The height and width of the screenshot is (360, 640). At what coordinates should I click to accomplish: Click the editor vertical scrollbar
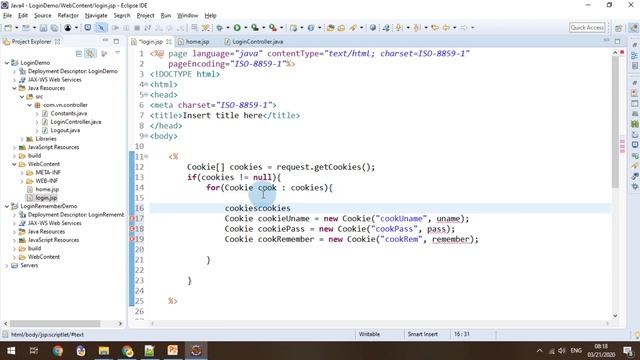coord(615,122)
